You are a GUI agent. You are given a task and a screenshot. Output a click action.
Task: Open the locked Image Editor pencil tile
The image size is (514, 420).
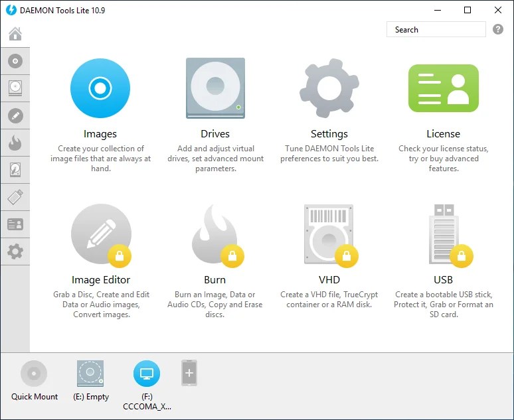(102, 234)
